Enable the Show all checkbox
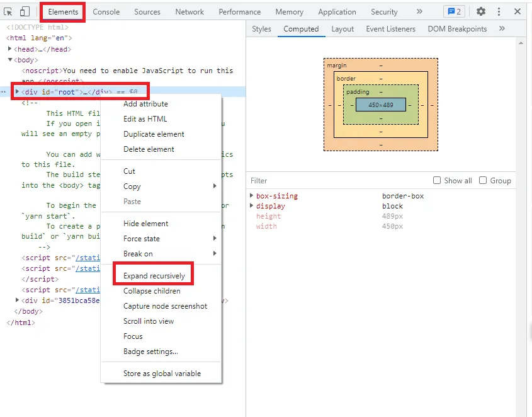This screenshot has width=532, height=417. click(x=437, y=180)
